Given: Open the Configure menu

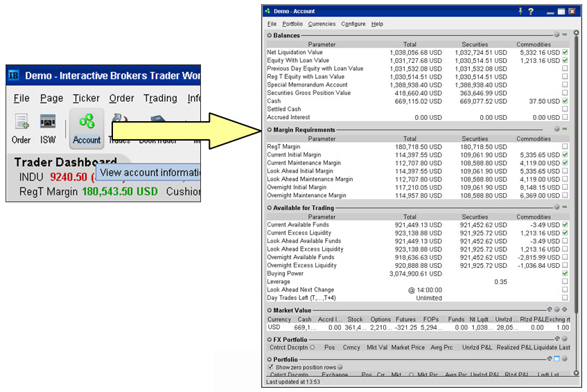Looking at the screenshot, I should (353, 24).
